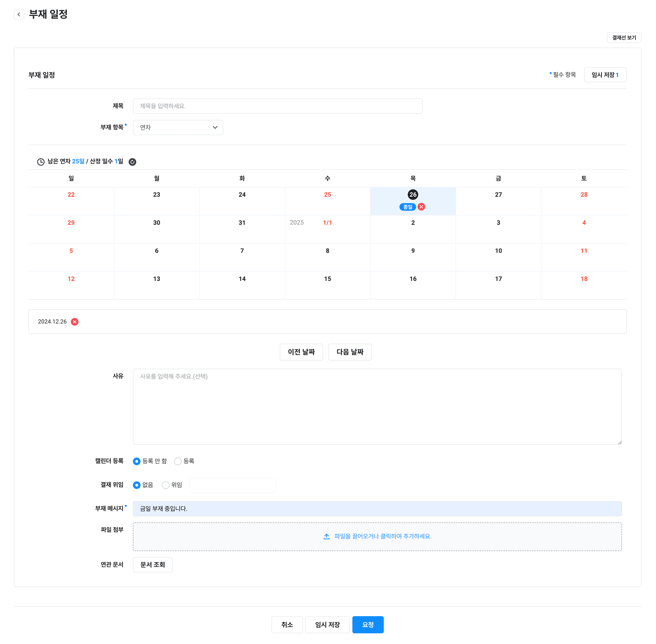Screen dimensions: 656x644
Task: Remove the 종일 entry on day 26
Action: point(421,207)
